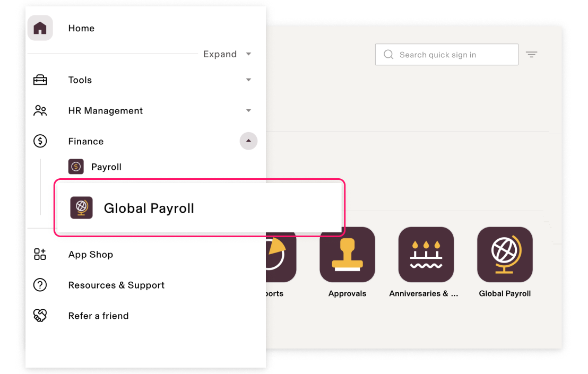Click the Finance dollar-sign icon

40,141
